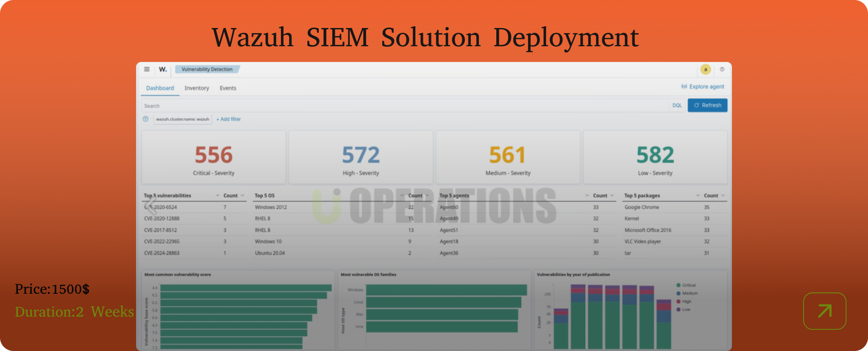Select the CVE-2017-8512 row
The height and width of the screenshot is (351, 868).
point(194,230)
